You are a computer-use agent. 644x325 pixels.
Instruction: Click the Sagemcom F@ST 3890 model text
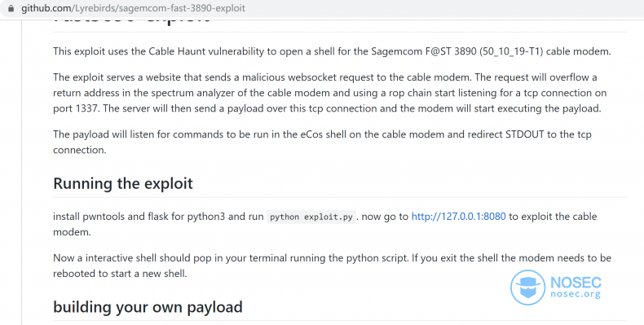pyautogui.click(x=423, y=51)
